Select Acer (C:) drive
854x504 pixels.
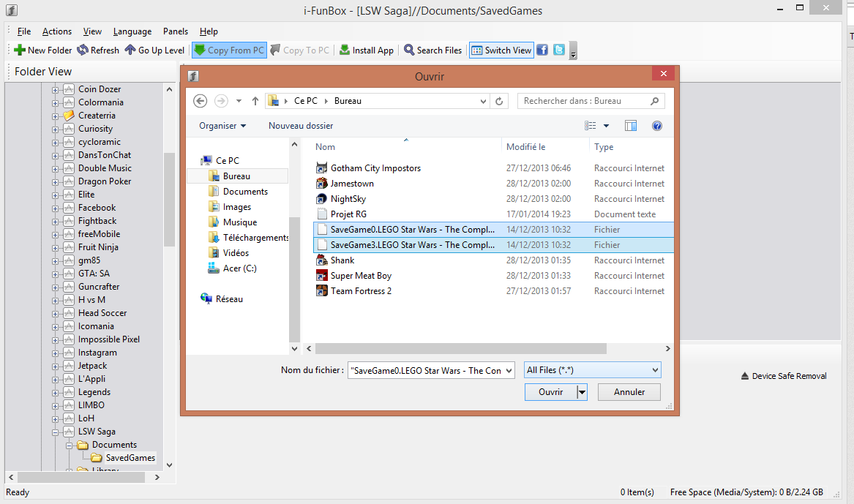tap(239, 268)
